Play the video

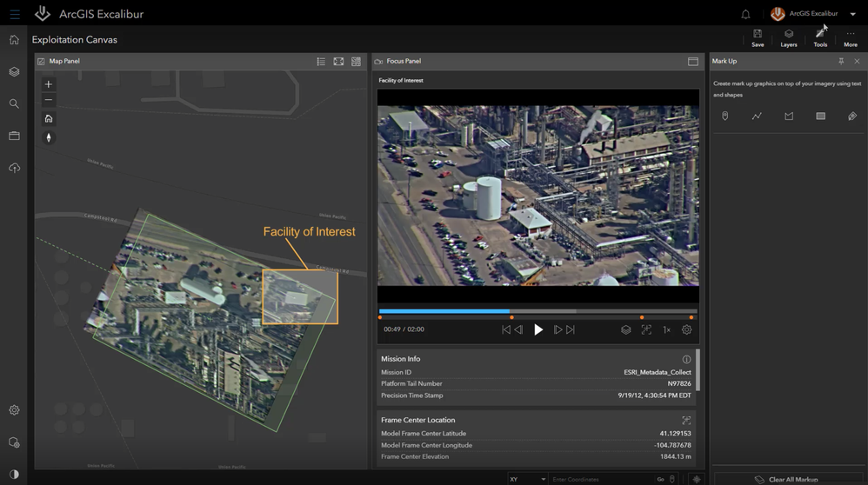click(538, 329)
